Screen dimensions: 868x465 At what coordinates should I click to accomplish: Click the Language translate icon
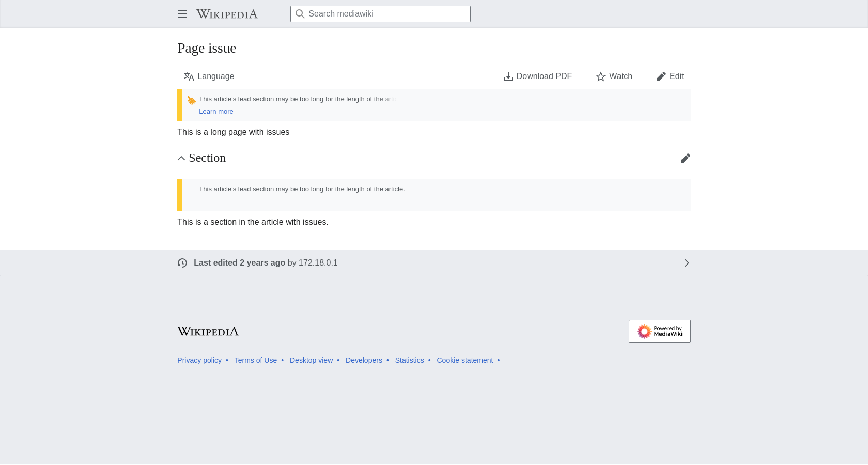189,76
